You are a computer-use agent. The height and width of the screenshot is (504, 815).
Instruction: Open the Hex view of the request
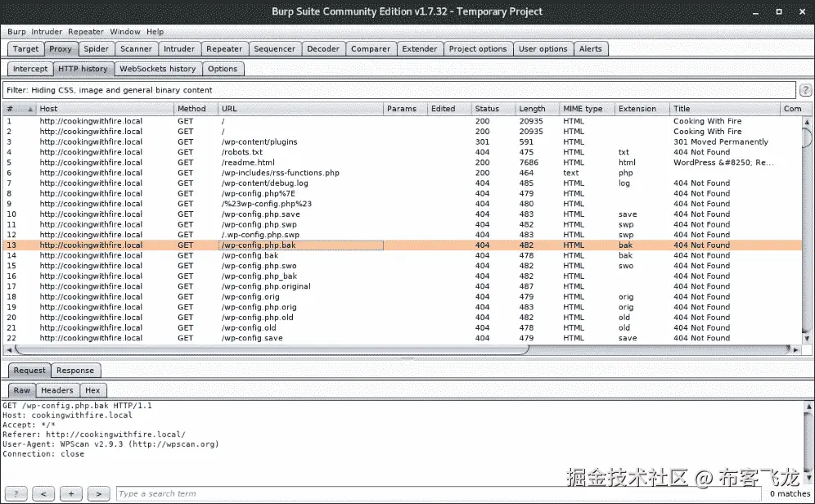[92, 389]
